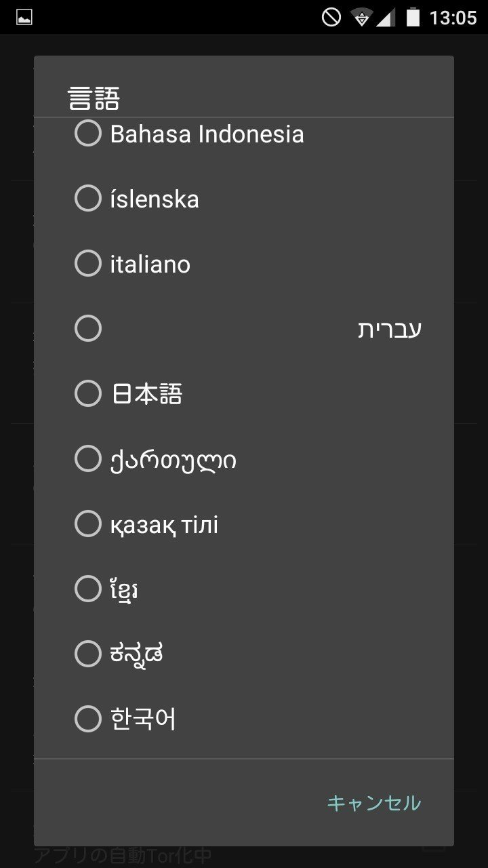
Task: Tap the do-not-disturb blocked circle icon
Action: (331, 17)
